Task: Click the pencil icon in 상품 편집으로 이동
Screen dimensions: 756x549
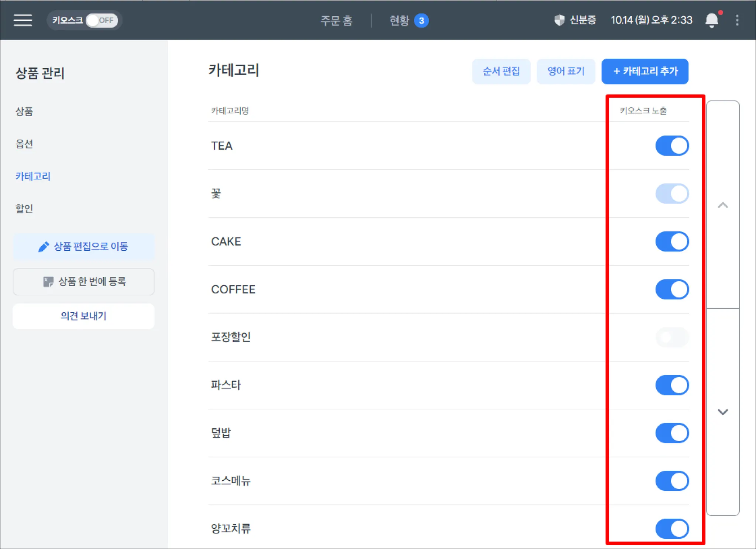Action: tap(44, 247)
